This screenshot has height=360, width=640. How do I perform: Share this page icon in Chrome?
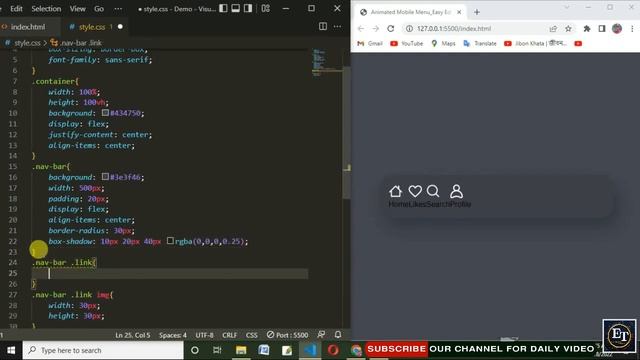[x=553, y=29]
